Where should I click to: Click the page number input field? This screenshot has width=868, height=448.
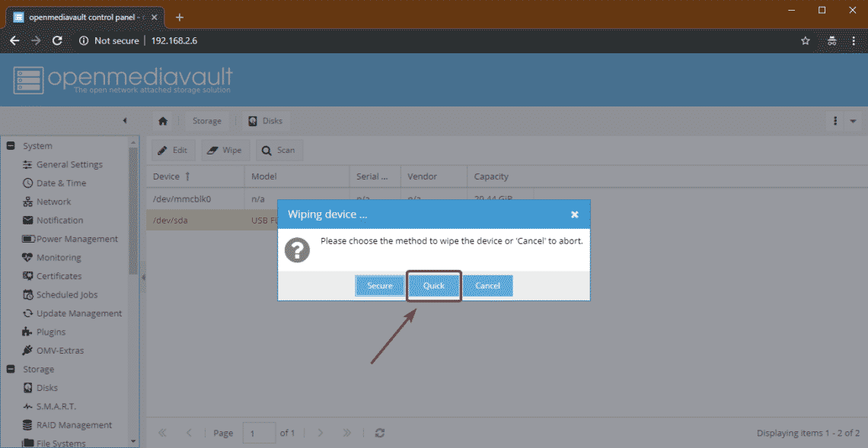tap(260, 433)
